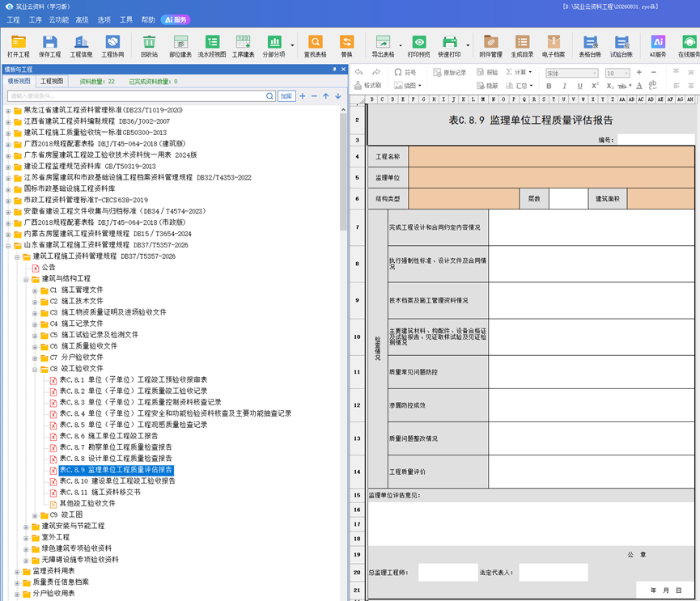This screenshot has height=601, width=700.
Task: Click the 工程名称 orange input cell
Action: (551, 157)
